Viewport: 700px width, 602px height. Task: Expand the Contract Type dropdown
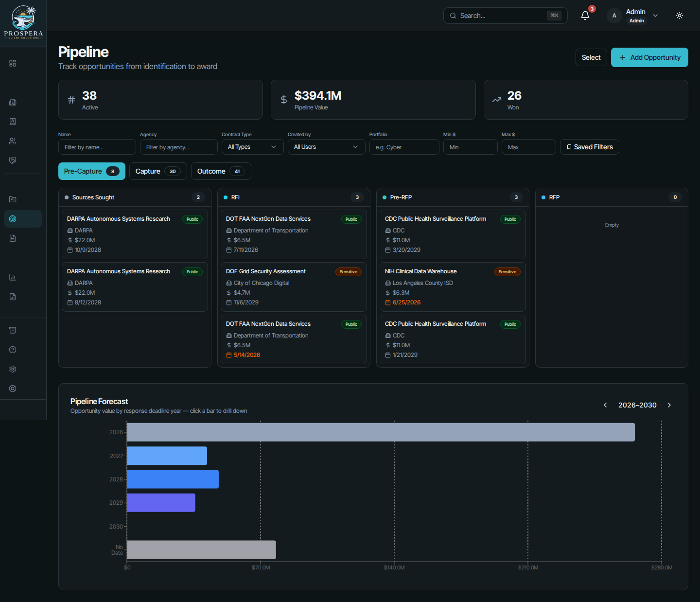(252, 147)
